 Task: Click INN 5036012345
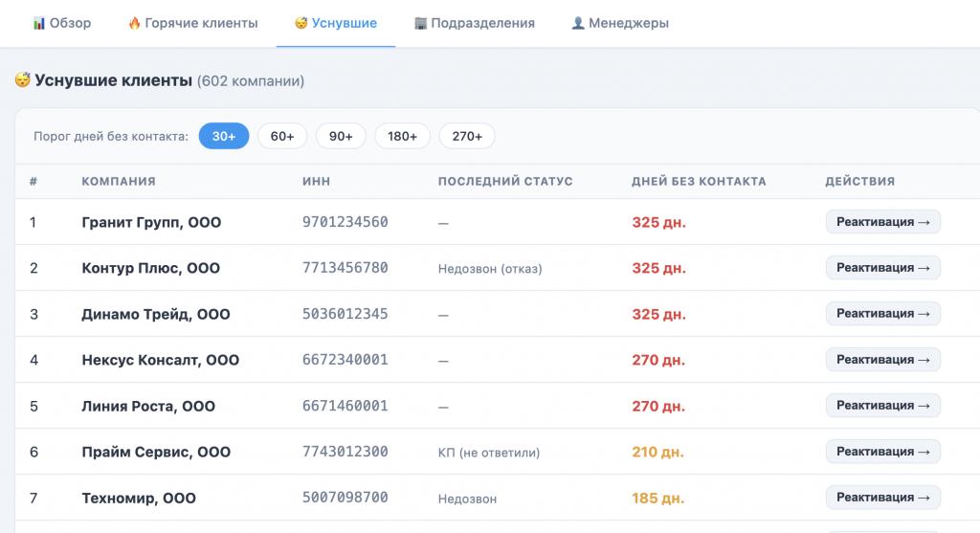[345, 314]
